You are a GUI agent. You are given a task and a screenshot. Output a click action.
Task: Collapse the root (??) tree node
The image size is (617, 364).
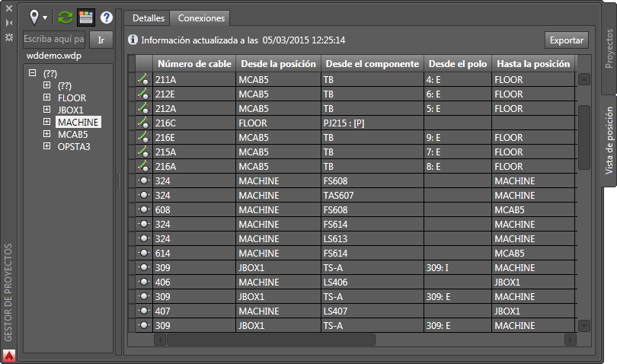point(32,74)
